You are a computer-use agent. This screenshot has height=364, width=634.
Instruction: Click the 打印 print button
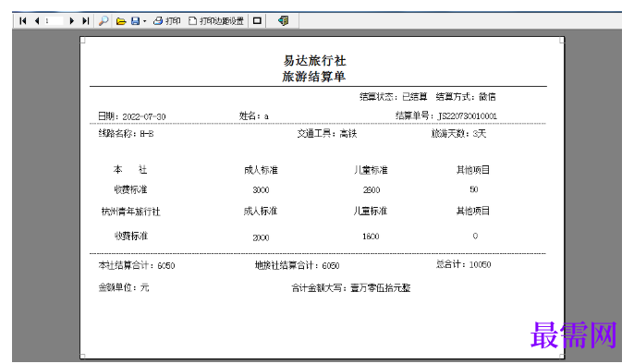166,21
